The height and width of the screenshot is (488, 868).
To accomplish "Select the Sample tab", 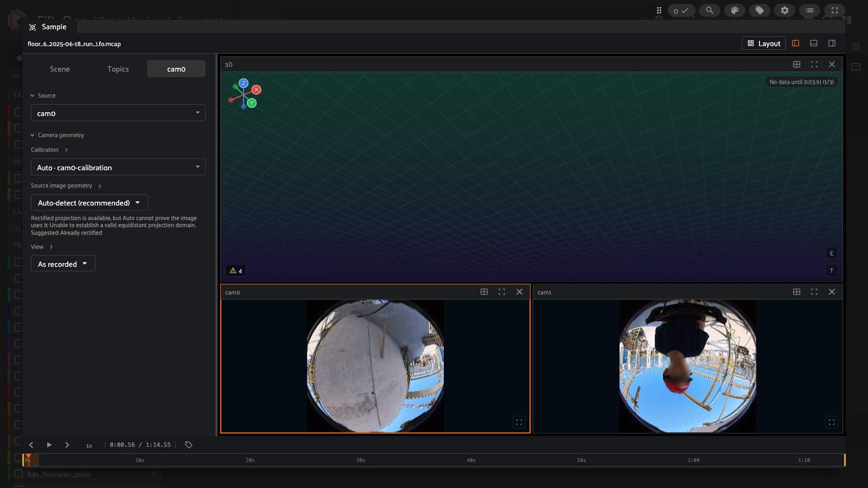I will click(x=48, y=27).
